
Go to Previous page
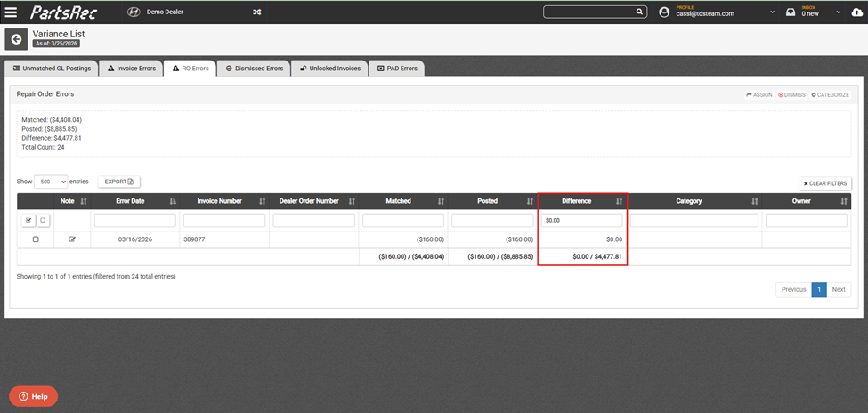click(793, 289)
